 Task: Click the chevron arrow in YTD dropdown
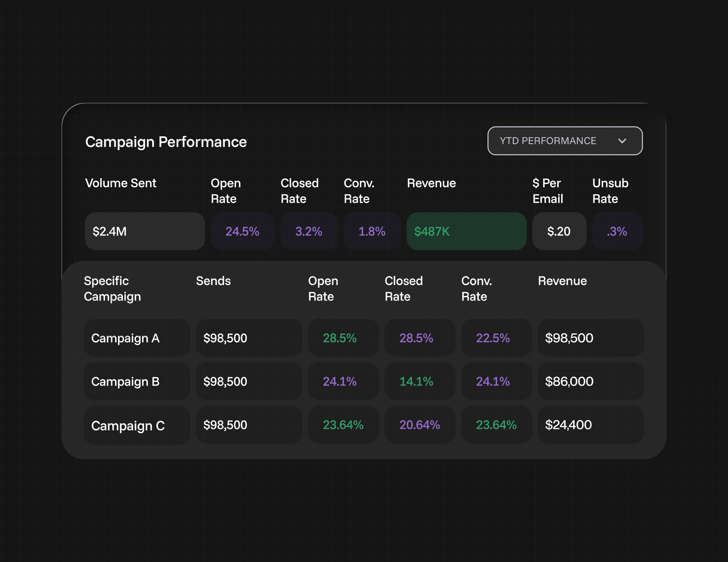(x=622, y=141)
